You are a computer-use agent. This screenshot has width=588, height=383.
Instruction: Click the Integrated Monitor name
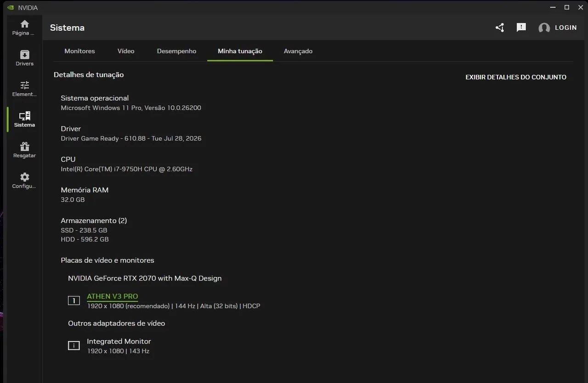coord(119,342)
